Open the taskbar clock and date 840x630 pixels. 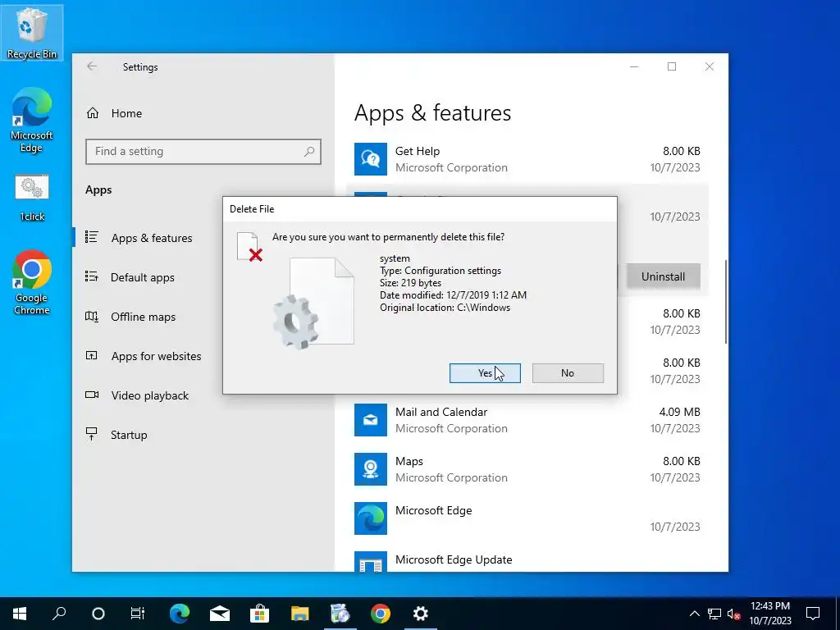click(x=770, y=614)
